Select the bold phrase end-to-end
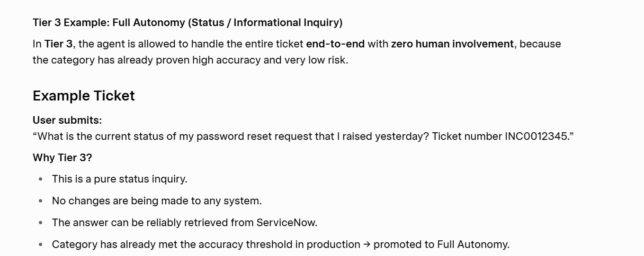644x256 pixels. tap(335, 44)
